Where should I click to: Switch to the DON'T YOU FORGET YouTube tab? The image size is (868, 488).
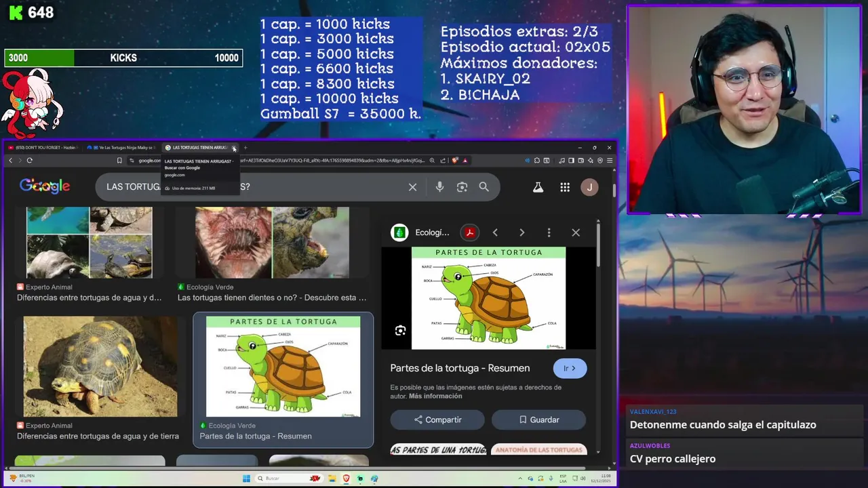44,148
